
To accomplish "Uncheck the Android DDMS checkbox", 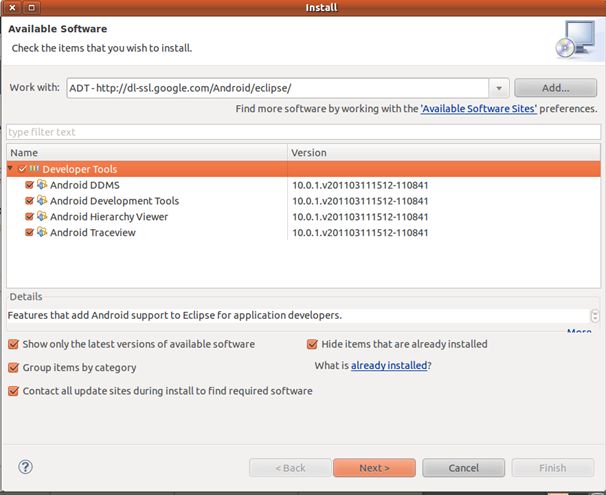I will (x=29, y=185).
